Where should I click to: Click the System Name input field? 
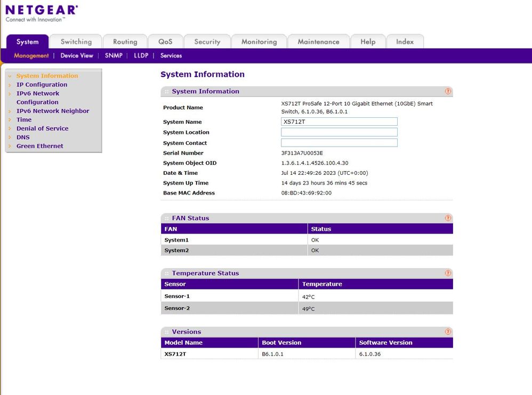pos(339,122)
